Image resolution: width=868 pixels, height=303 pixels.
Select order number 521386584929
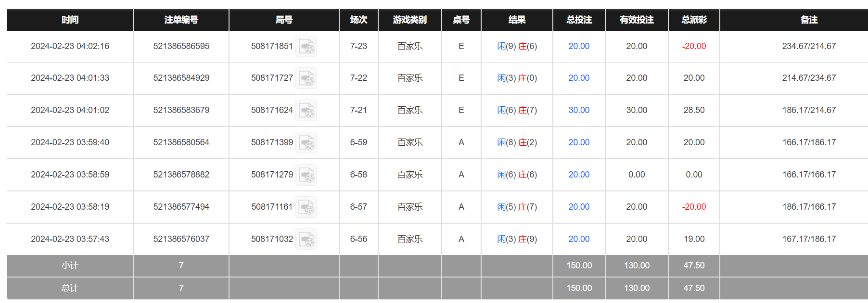point(181,78)
